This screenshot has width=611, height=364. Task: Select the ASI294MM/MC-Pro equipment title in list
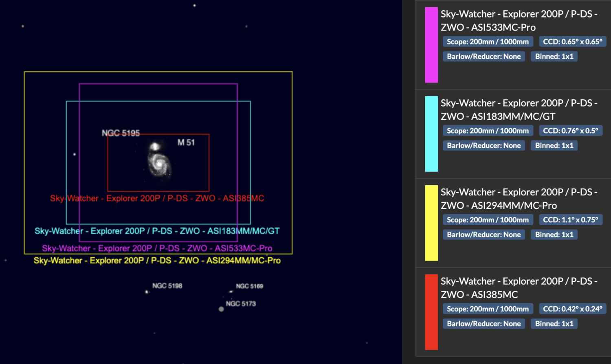pos(519,199)
